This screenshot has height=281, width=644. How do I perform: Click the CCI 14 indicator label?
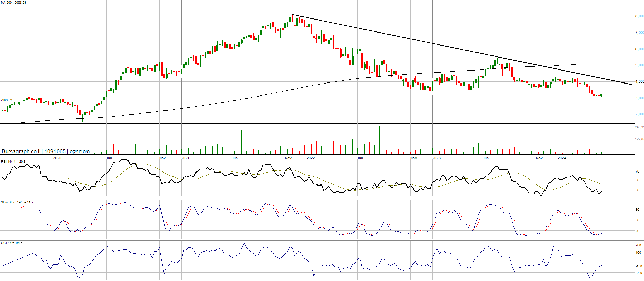pos(12,243)
